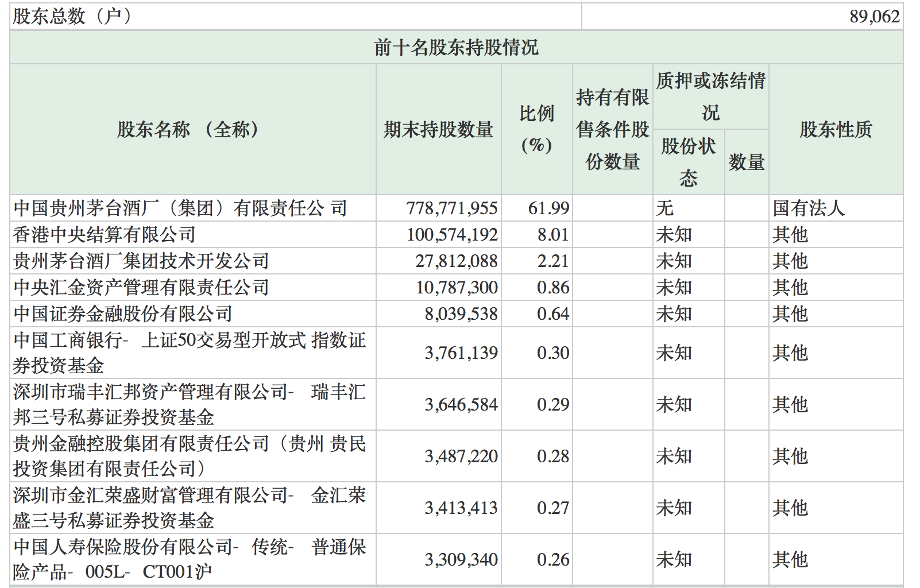This screenshot has height=588, width=920.
Task: Click the 比例(%) column header
Action: (537, 129)
